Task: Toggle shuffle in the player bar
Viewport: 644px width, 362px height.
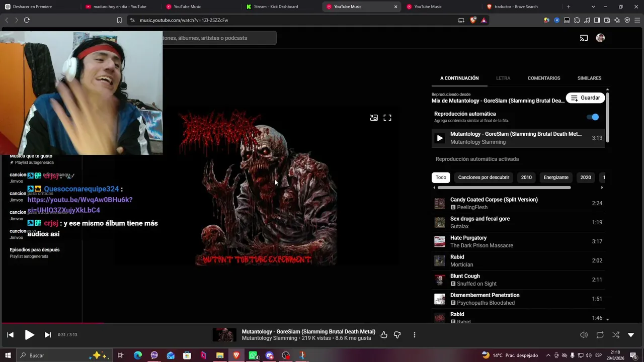Action: (616, 335)
